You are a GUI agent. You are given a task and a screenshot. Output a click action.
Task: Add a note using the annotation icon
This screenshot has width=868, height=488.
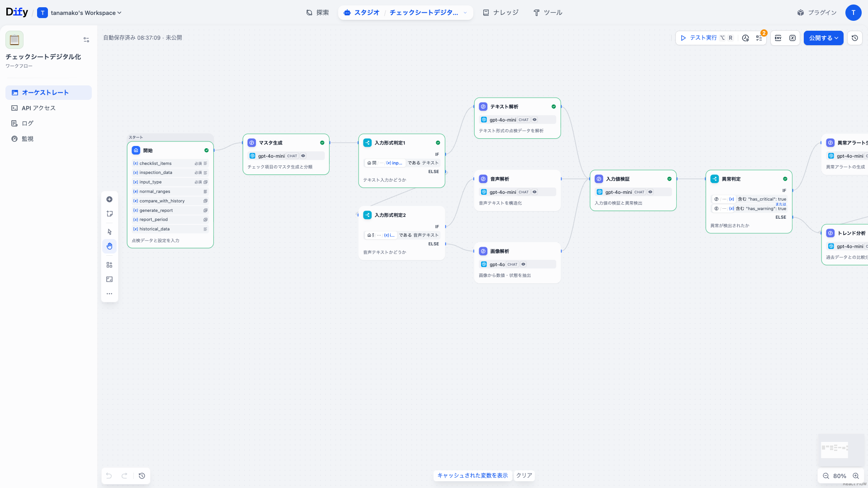coord(109,213)
